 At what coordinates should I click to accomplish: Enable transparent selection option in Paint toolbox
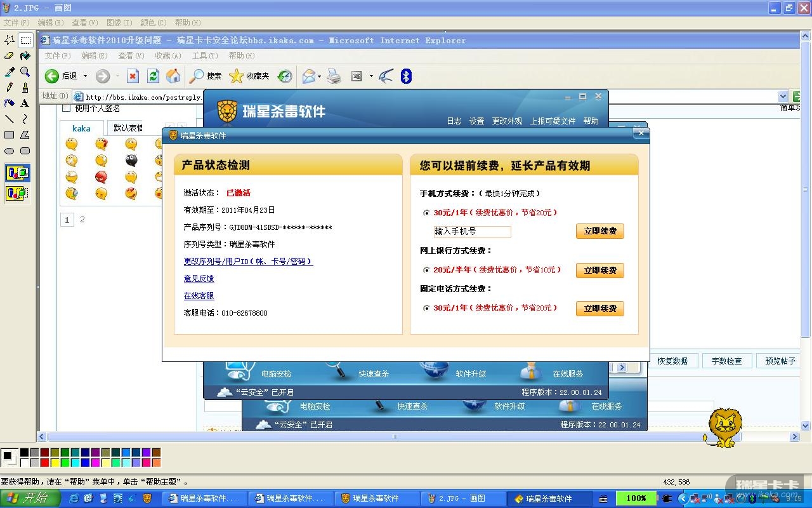(18, 193)
